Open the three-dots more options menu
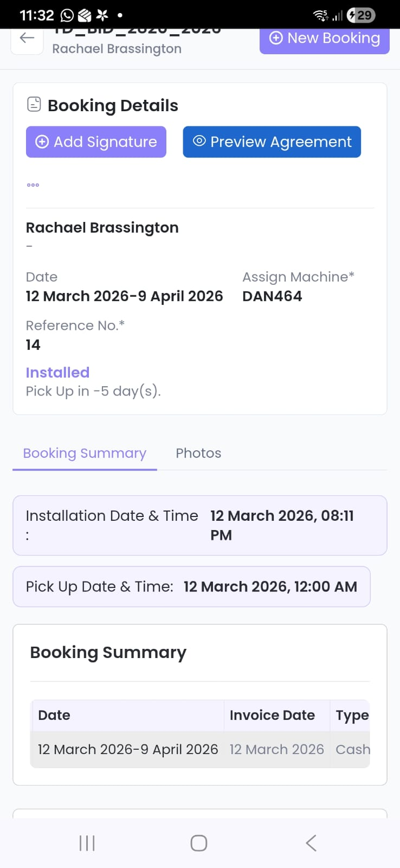 (33, 185)
